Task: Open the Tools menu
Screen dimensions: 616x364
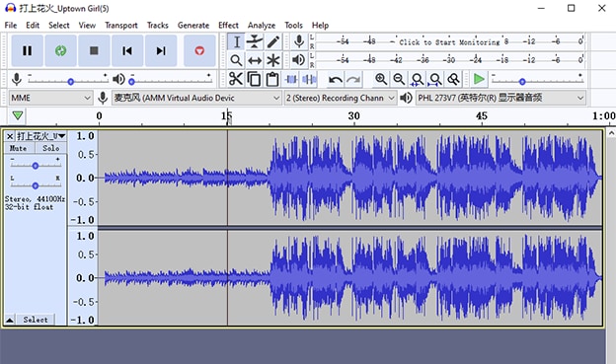Action: click(294, 25)
